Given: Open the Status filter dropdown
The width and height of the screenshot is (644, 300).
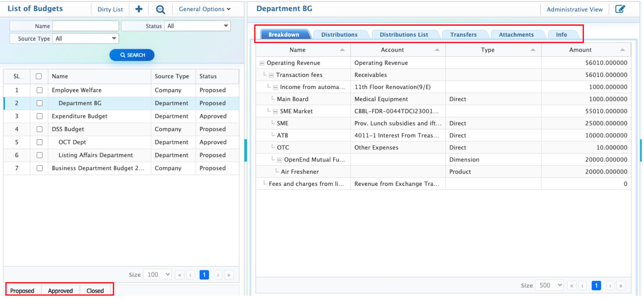Looking at the screenshot, I should point(198,26).
